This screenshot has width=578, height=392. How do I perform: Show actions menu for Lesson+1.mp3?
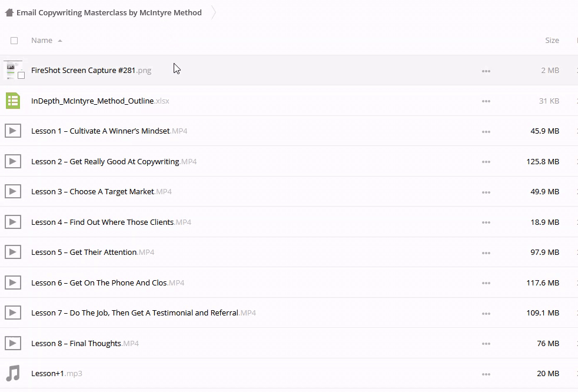(486, 374)
